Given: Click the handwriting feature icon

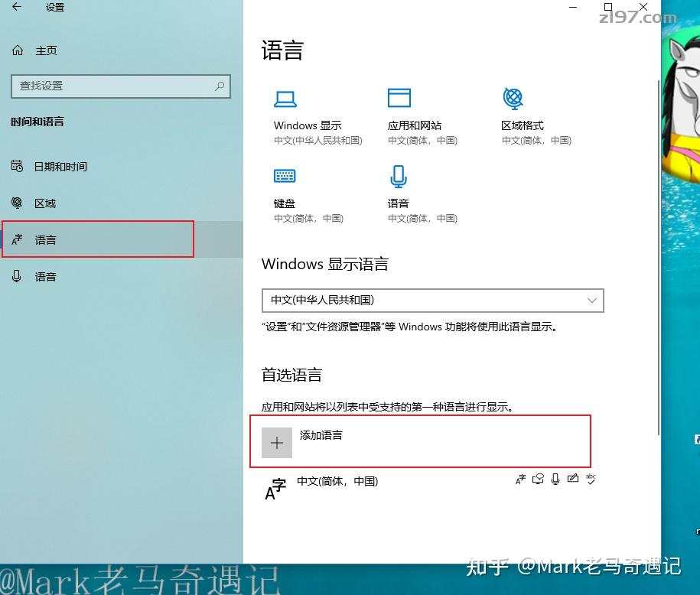Looking at the screenshot, I should (x=573, y=479).
